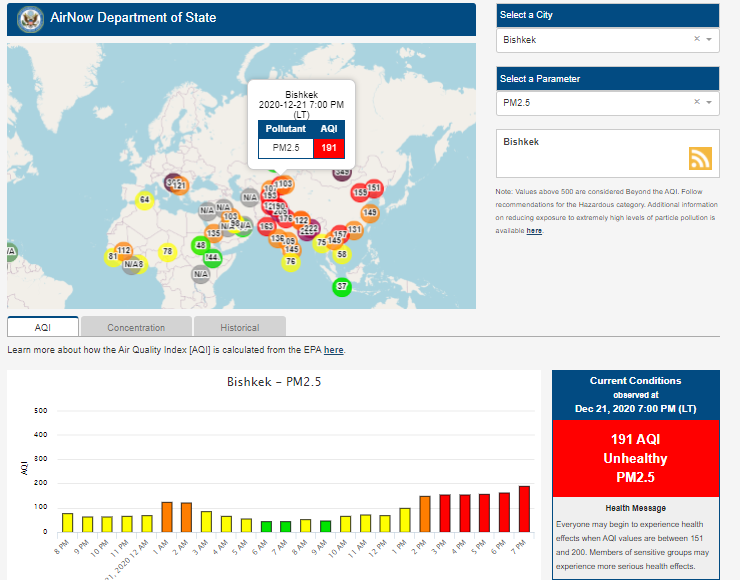Switch to the Historical tab
Viewport: 740px width, 580px height.
[x=239, y=327]
